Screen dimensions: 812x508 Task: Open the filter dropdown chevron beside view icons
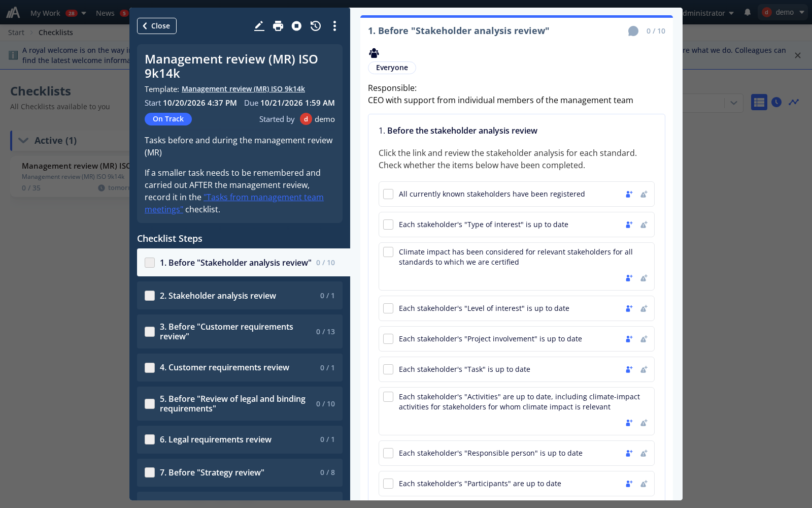click(x=733, y=103)
